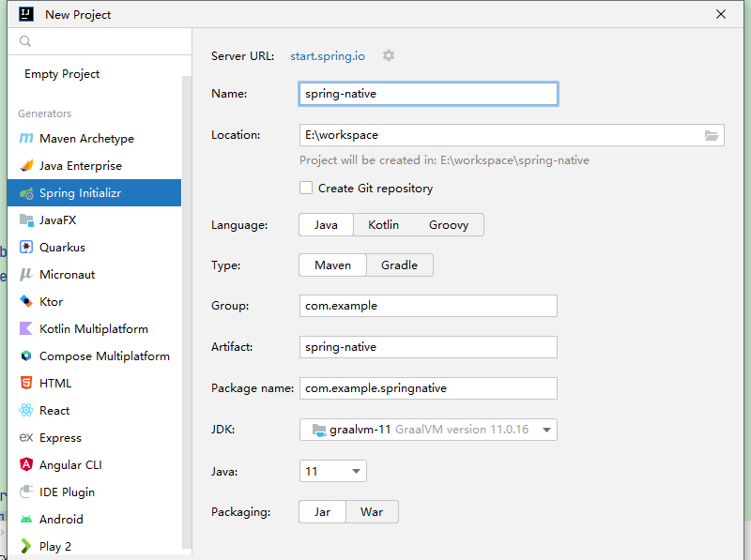Open the Java version dropdown

(x=333, y=472)
